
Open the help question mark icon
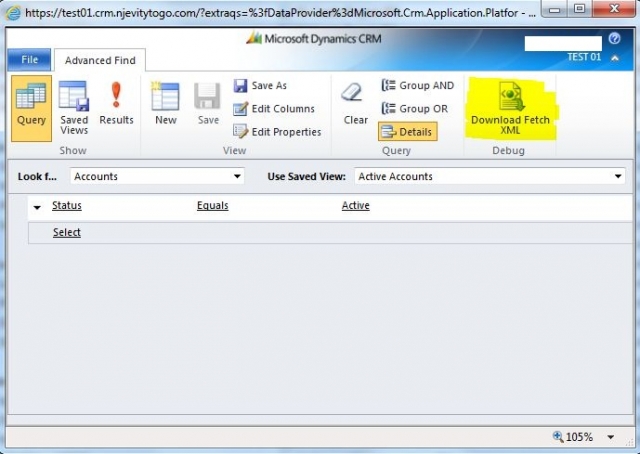614,39
